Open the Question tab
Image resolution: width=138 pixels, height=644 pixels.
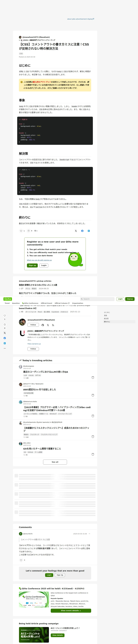[16, 303]
